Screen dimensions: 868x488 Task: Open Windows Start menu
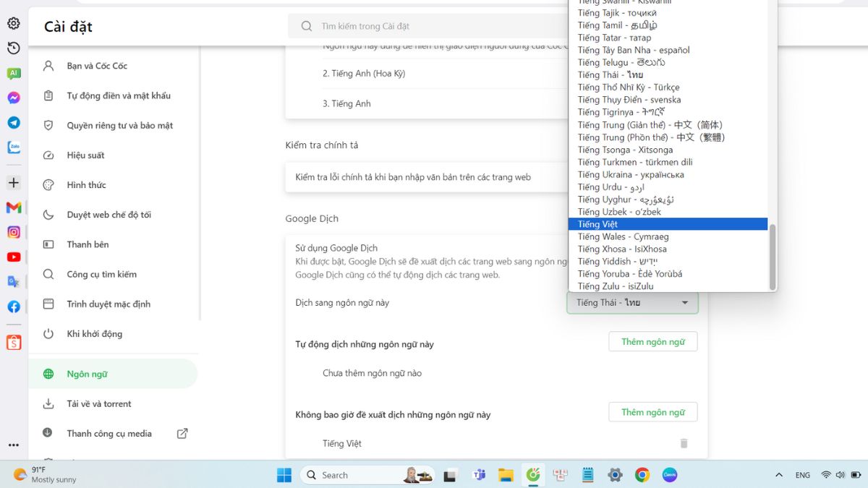pos(284,475)
